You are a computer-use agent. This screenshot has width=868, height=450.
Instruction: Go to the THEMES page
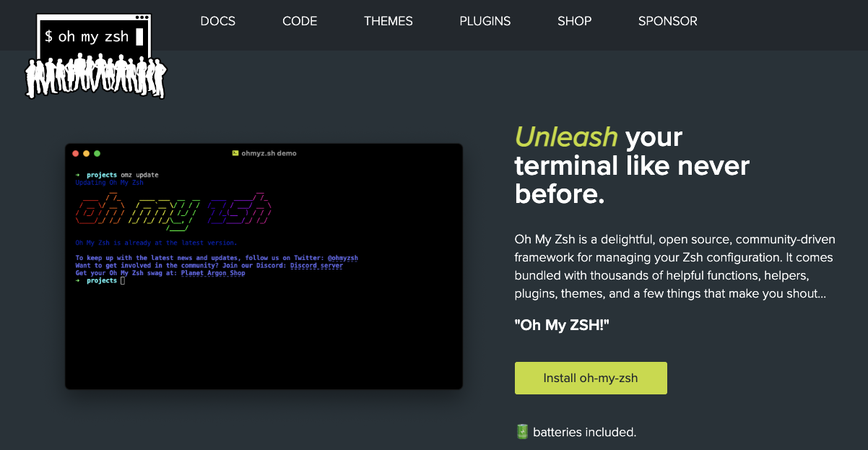(389, 21)
